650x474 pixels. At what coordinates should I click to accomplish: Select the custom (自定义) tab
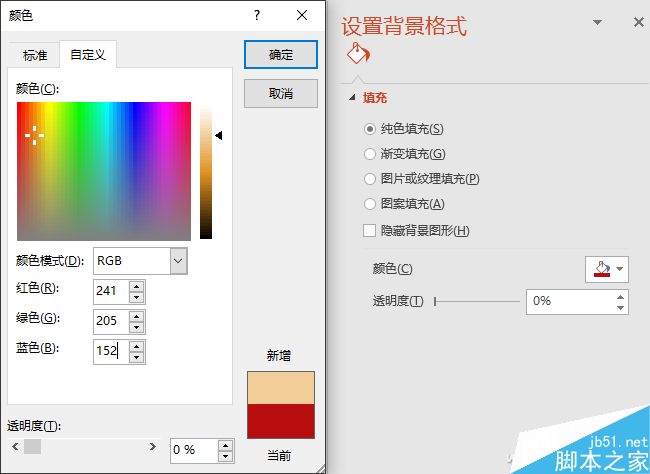[x=87, y=56]
